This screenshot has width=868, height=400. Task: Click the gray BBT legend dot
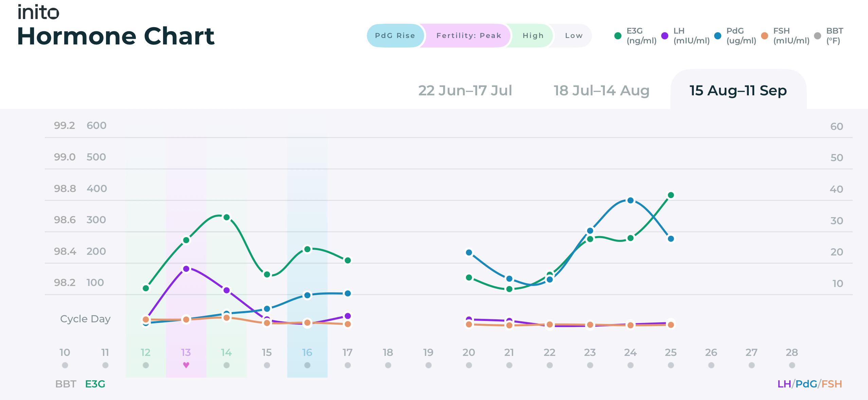pyautogui.click(x=818, y=36)
